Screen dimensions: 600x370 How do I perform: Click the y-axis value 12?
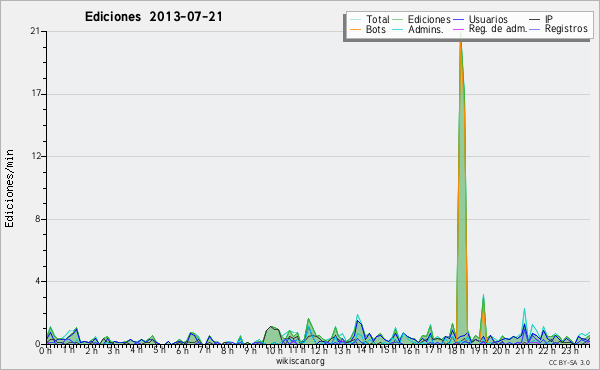[x=36, y=156]
